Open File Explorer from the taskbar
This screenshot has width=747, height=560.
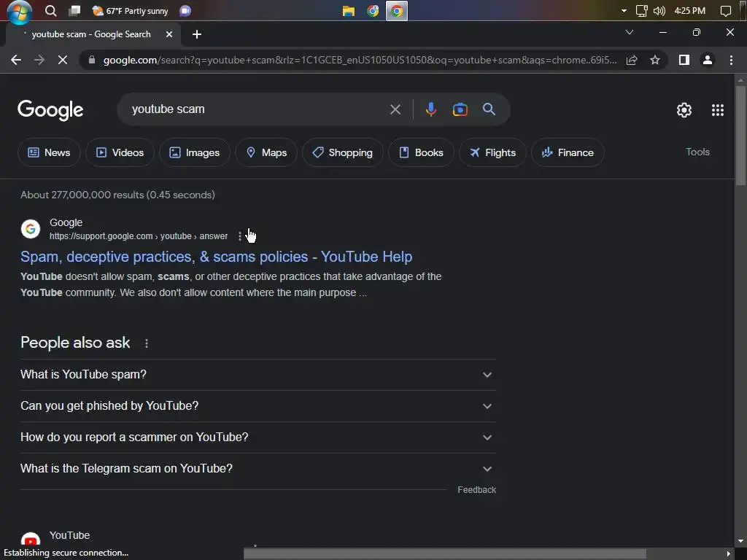pyautogui.click(x=349, y=10)
